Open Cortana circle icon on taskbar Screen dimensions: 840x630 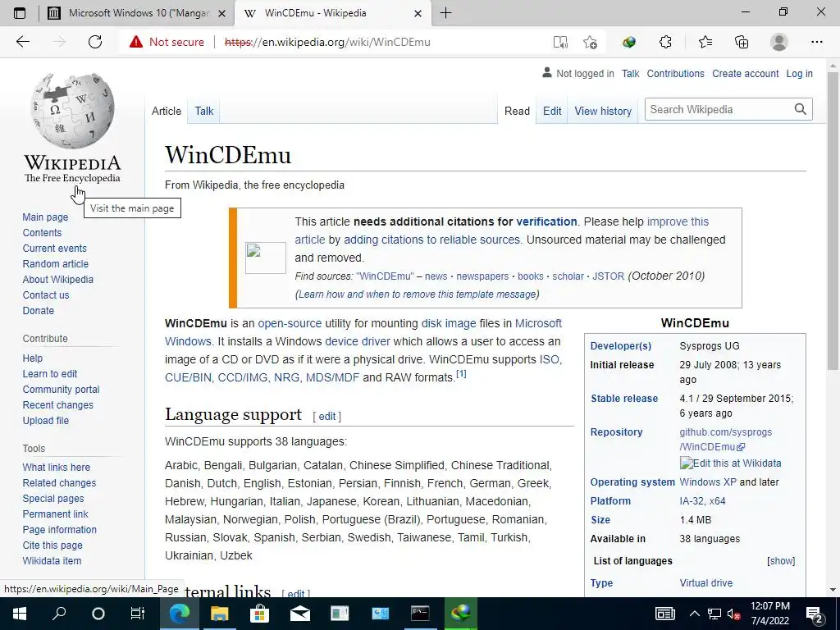coord(98,614)
